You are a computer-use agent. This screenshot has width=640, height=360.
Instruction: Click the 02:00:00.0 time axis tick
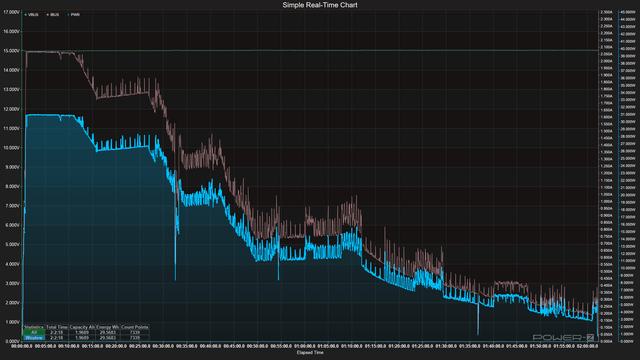587,346
